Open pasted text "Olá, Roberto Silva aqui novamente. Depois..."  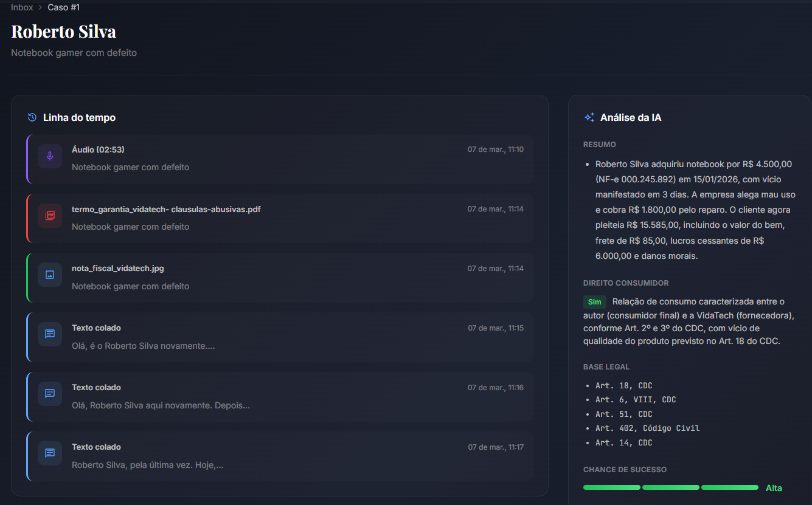tap(280, 397)
